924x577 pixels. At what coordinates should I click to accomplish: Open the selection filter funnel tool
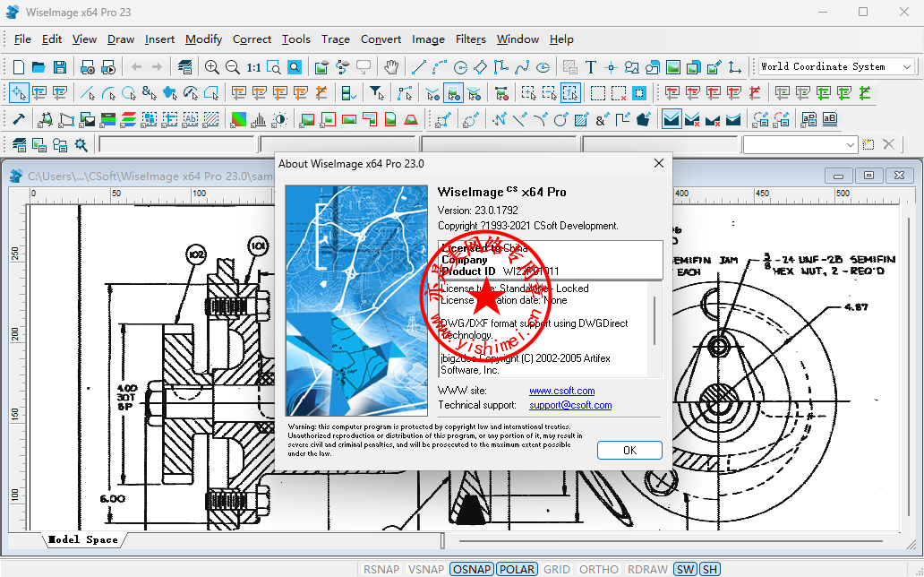377,92
